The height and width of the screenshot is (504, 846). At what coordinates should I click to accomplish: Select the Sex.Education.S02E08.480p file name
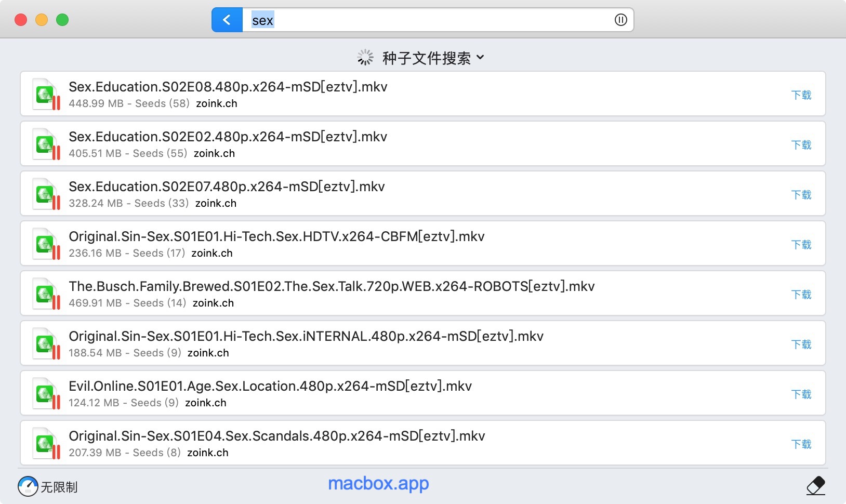pos(228,87)
